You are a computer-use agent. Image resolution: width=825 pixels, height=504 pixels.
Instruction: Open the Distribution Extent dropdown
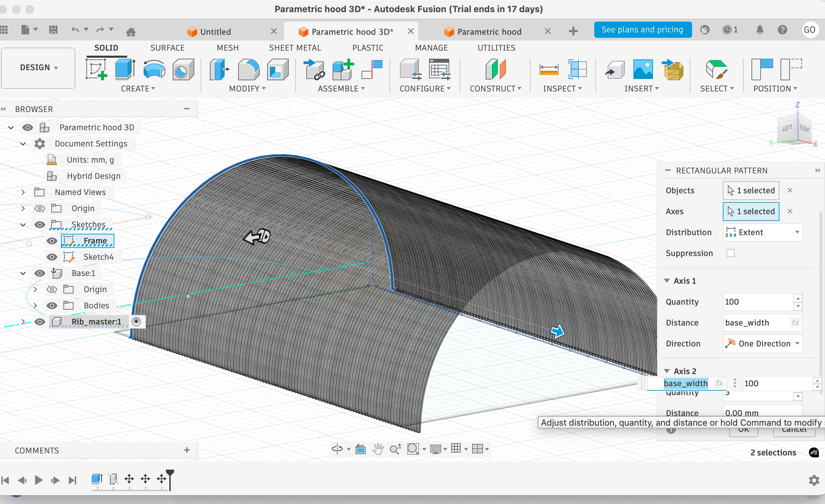tap(762, 232)
